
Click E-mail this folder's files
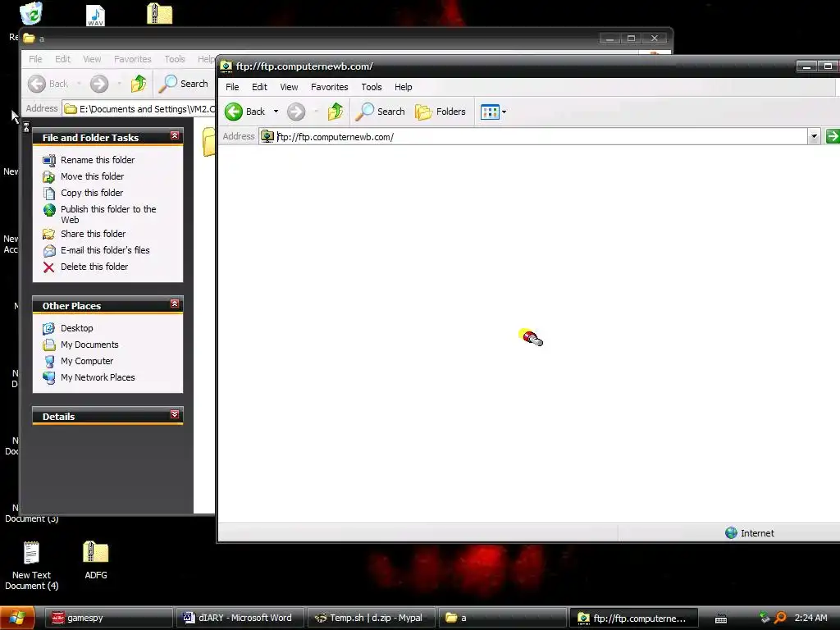[x=105, y=250]
